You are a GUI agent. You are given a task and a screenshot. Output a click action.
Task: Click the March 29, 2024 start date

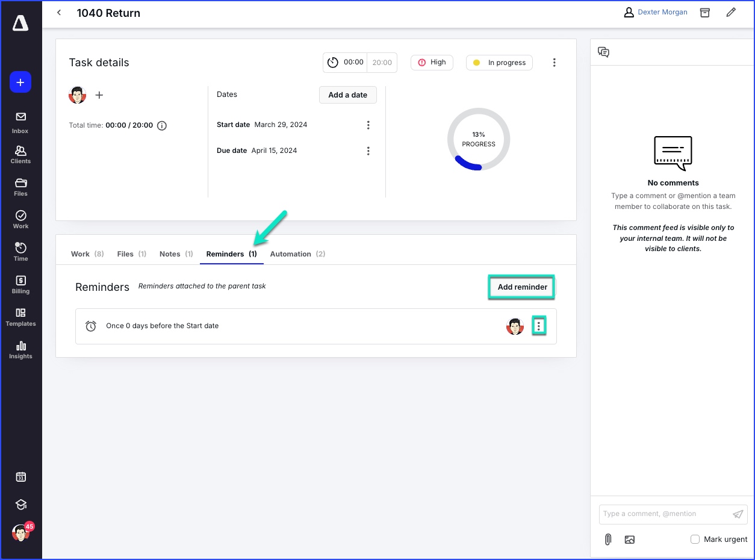[x=281, y=125]
